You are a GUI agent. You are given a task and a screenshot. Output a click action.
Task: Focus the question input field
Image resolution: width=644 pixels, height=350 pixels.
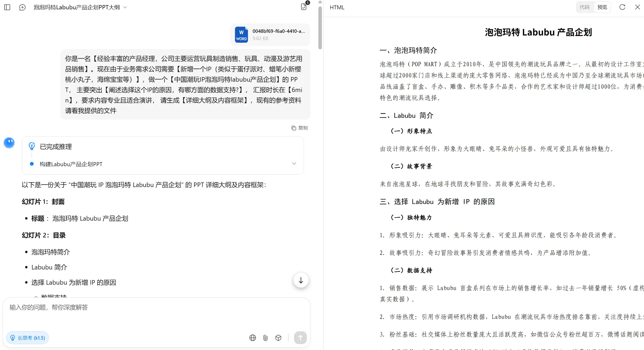(156, 308)
